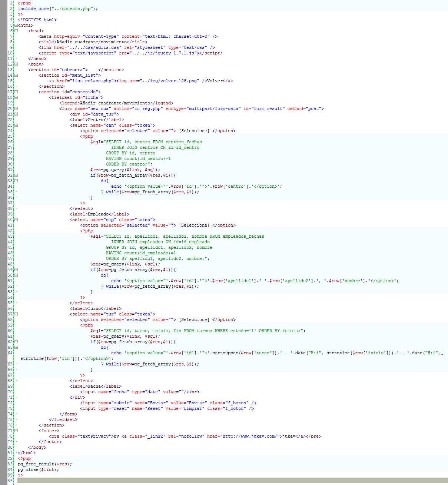Click the closing </html> tag
448x485 pixels.
click(27, 453)
